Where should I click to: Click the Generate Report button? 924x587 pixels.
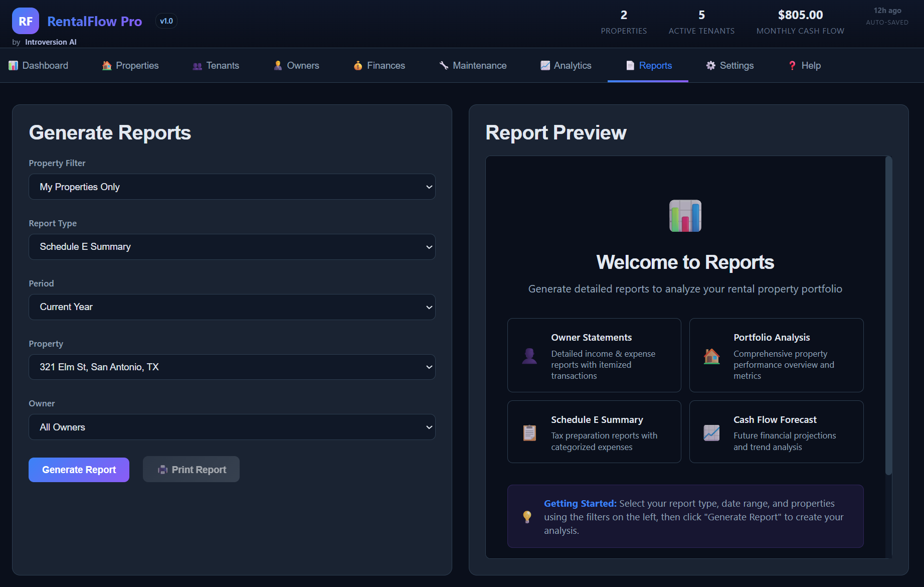coord(79,470)
